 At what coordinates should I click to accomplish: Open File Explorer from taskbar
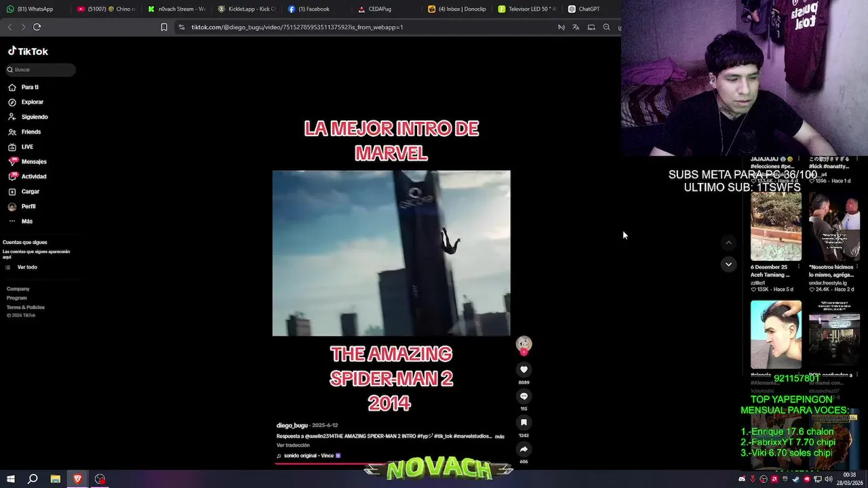click(x=56, y=479)
